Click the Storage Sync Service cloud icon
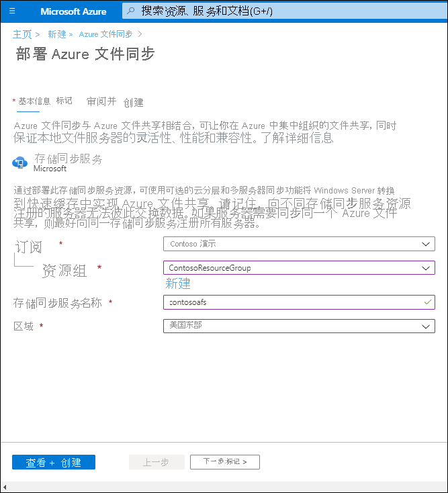Image resolution: width=448 pixels, height=493 pixels. pyautogui.click(x=19, y=163)
